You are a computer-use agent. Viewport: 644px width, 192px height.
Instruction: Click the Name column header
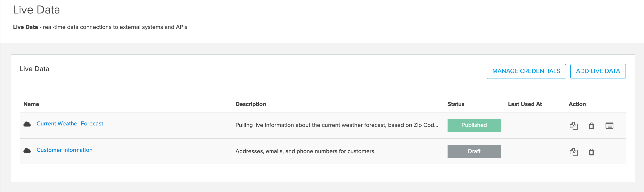pyautogui.click(x=31, y=104)
